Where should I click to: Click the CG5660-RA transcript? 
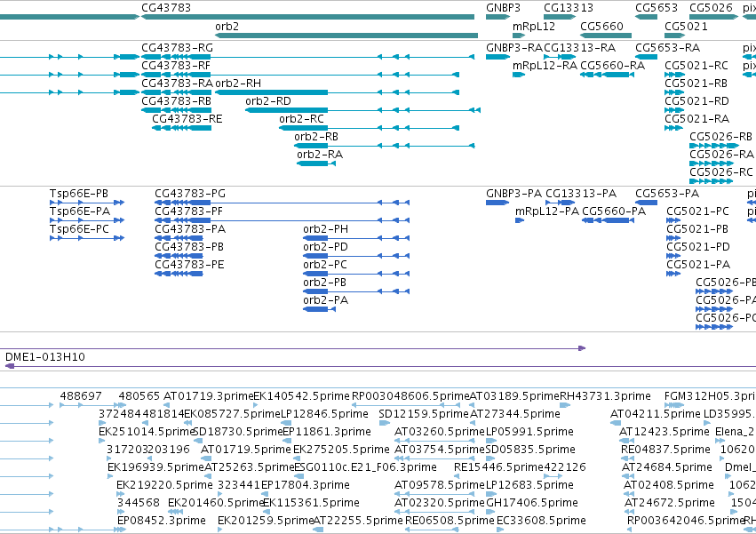(x=607, y=75)
